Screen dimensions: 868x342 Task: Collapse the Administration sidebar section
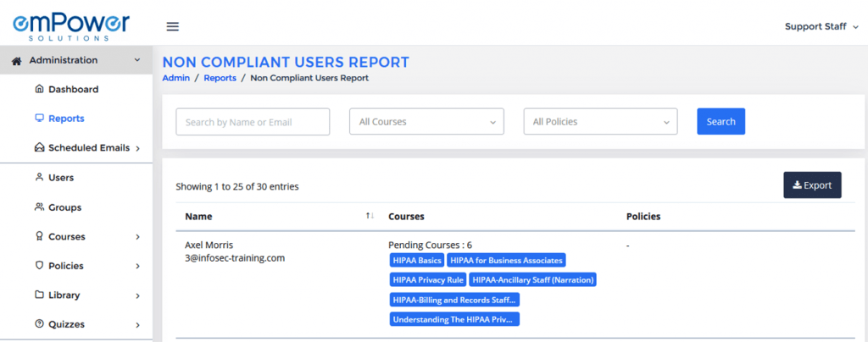coord(137,60)
